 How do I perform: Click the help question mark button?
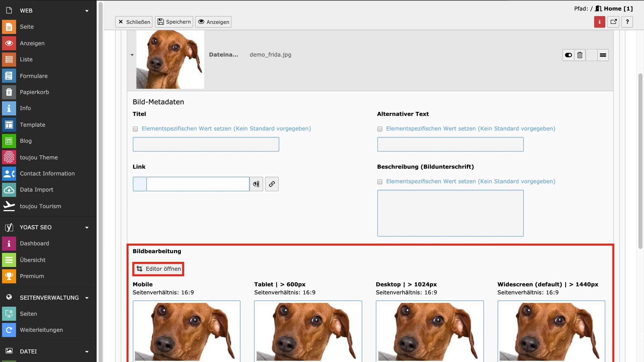(x=627, y=22)
